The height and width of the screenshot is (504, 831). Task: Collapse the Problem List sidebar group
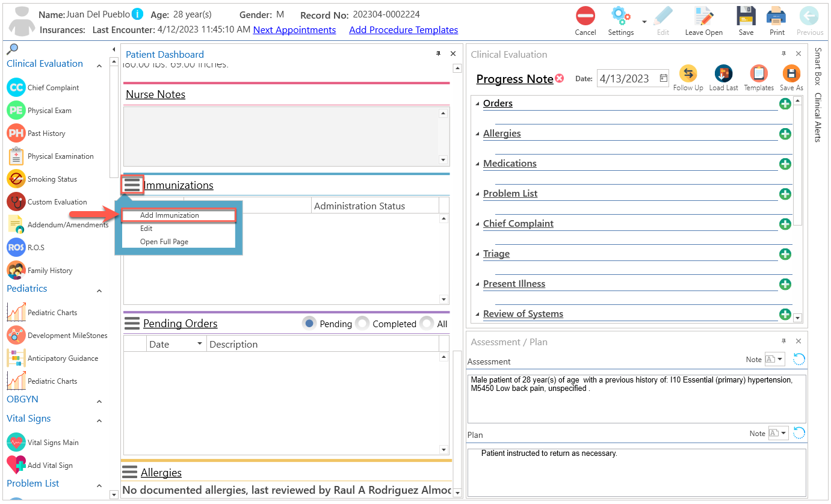(99, 486)
